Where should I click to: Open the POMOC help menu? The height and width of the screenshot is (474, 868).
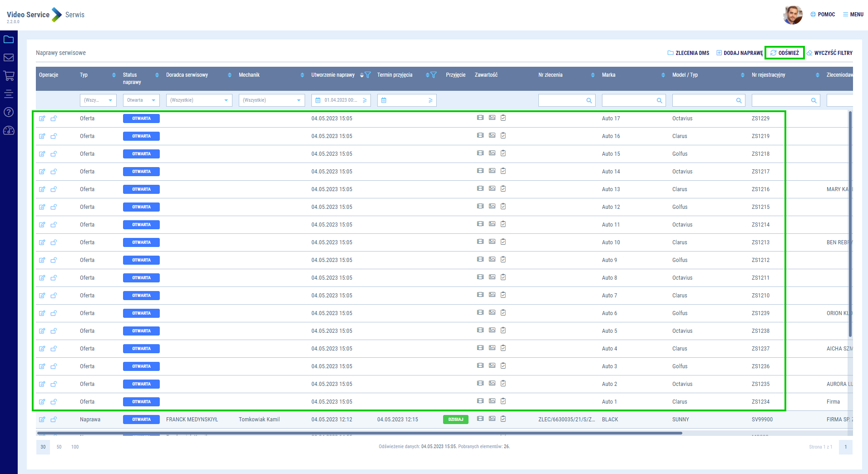823,15
